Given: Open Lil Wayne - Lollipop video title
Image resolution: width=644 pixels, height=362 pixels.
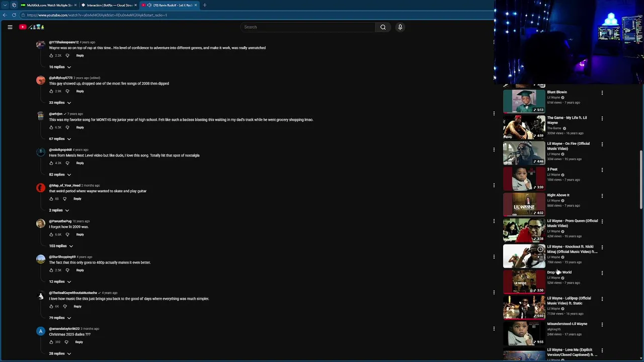Looking at the screenshot, I should [x=569, y=301].
